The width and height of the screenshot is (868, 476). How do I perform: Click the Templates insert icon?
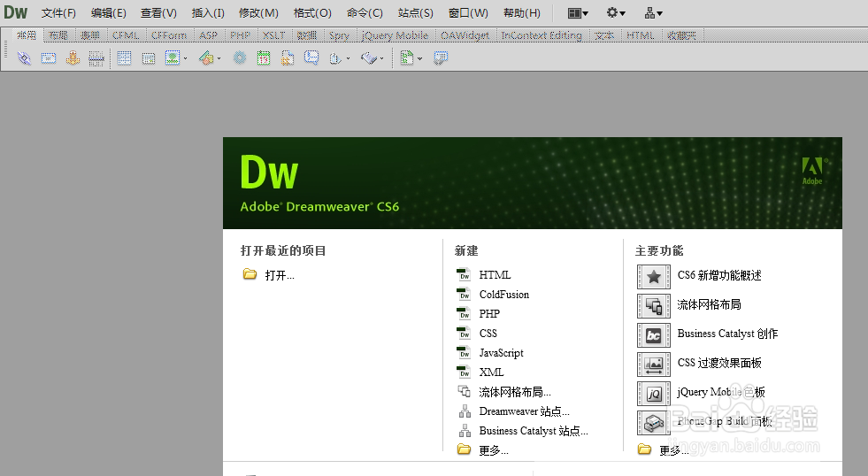[407, 58]
